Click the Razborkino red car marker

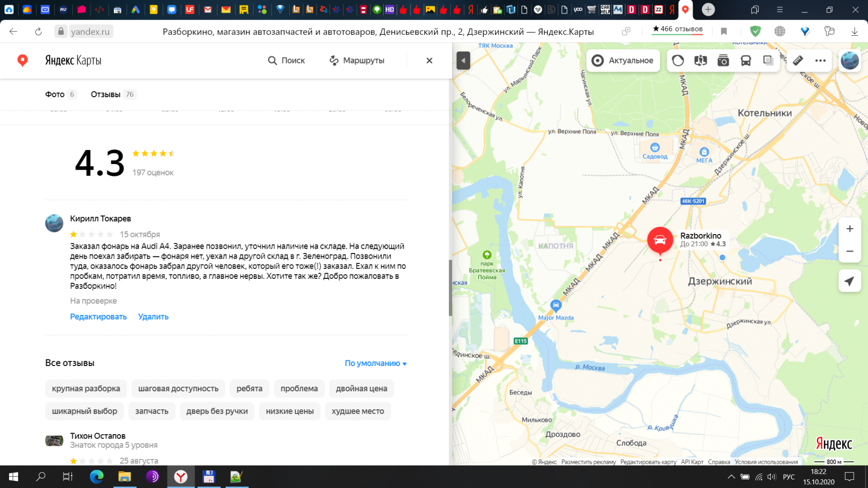[x=660, y=240]
